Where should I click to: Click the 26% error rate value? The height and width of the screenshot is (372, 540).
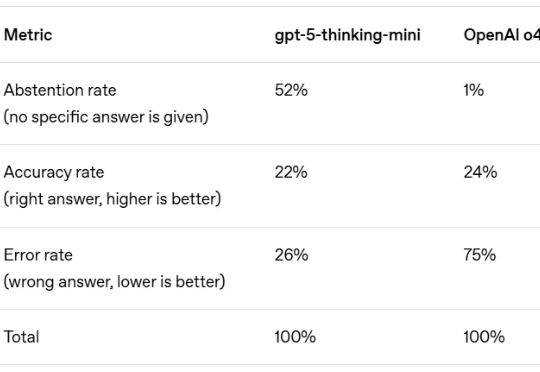pos(291,255)
